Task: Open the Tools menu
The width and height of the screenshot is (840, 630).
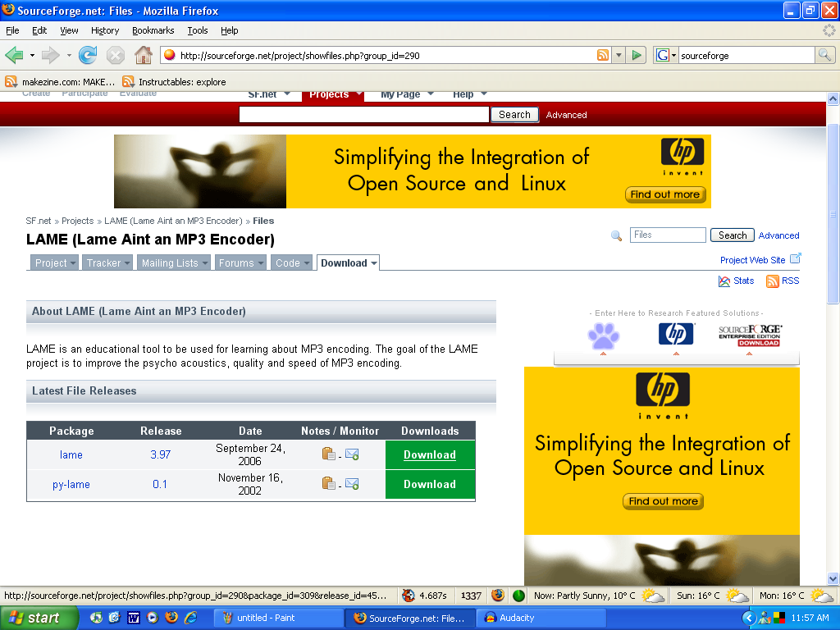Action: (197, 30)
